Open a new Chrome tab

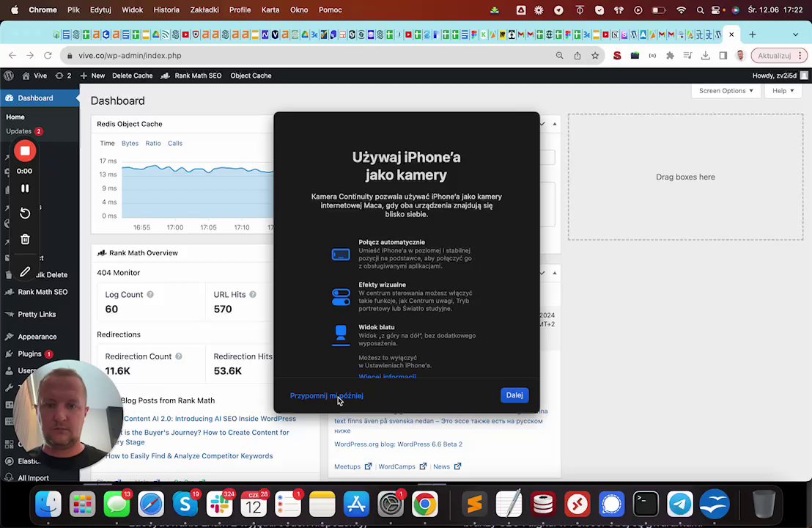[x=753, y=34]
